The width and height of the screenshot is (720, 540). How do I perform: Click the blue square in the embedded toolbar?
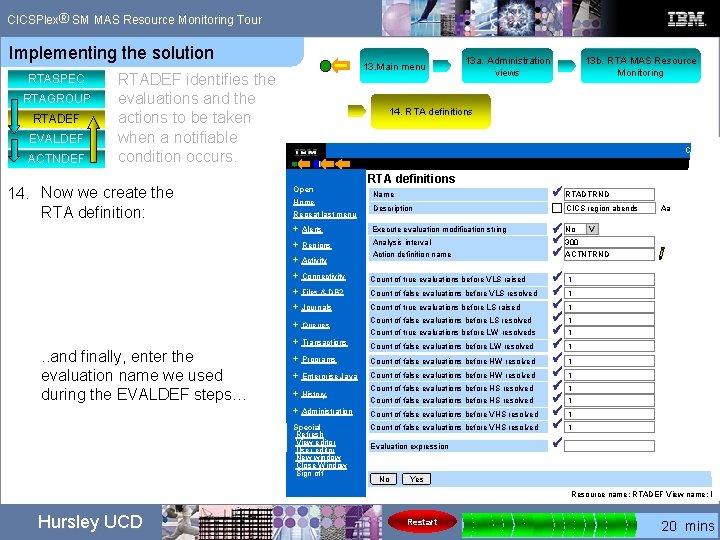click(x=316, y=164)
